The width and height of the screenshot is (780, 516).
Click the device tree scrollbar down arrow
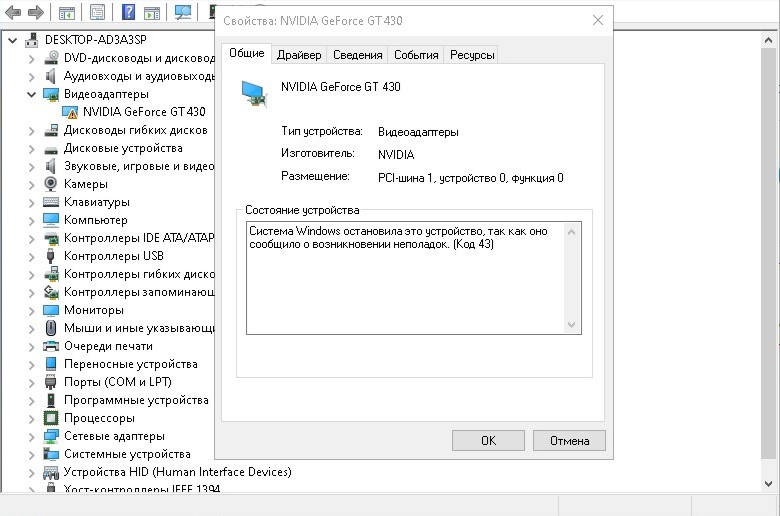(x=769, y=484)
